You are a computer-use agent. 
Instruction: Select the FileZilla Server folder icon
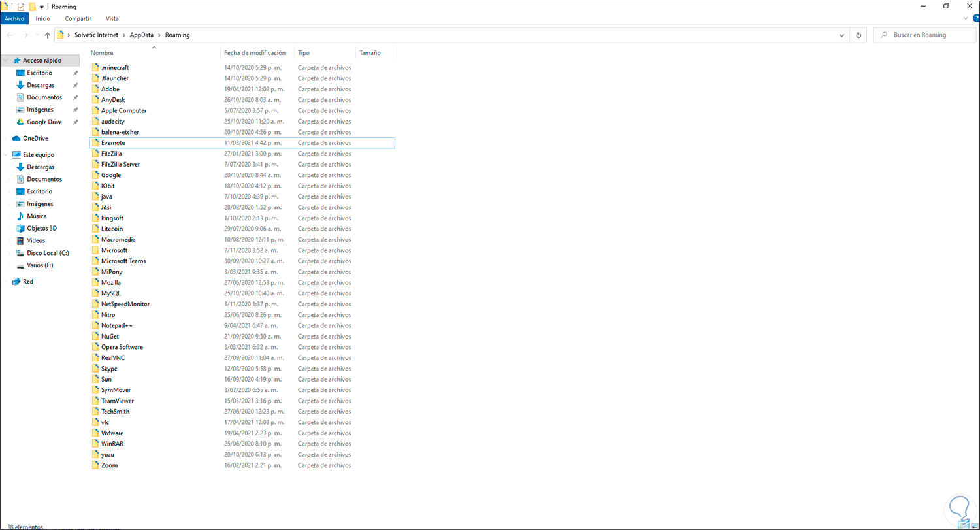[95, 165]
